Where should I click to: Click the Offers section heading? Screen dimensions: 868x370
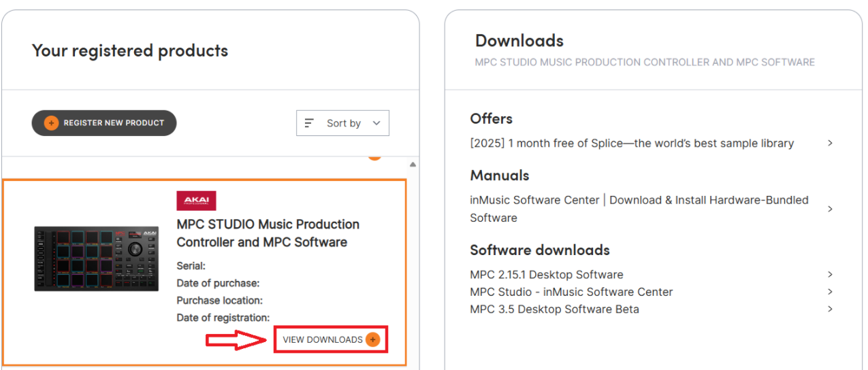click(x=492, y=118)
